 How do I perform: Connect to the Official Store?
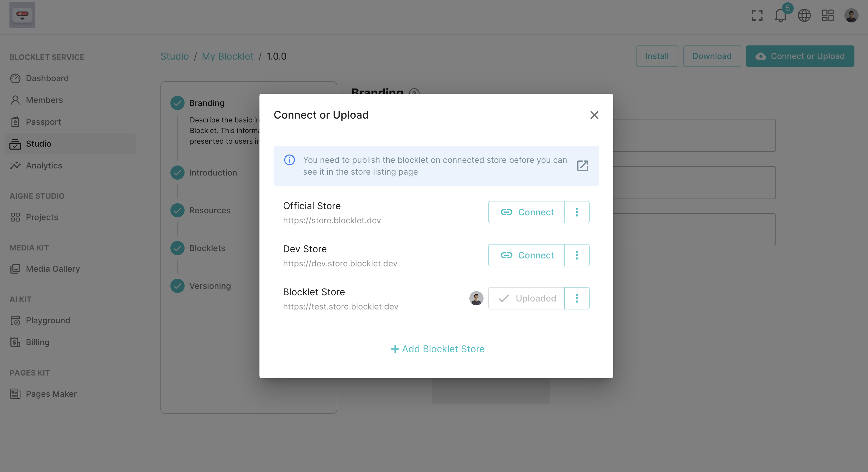pyautogui.click(x=526, y=212)
